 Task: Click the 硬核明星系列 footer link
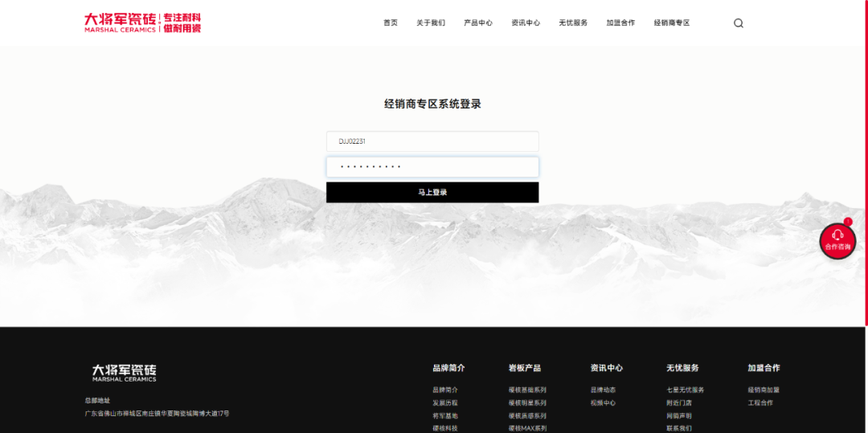click(527, 403)
